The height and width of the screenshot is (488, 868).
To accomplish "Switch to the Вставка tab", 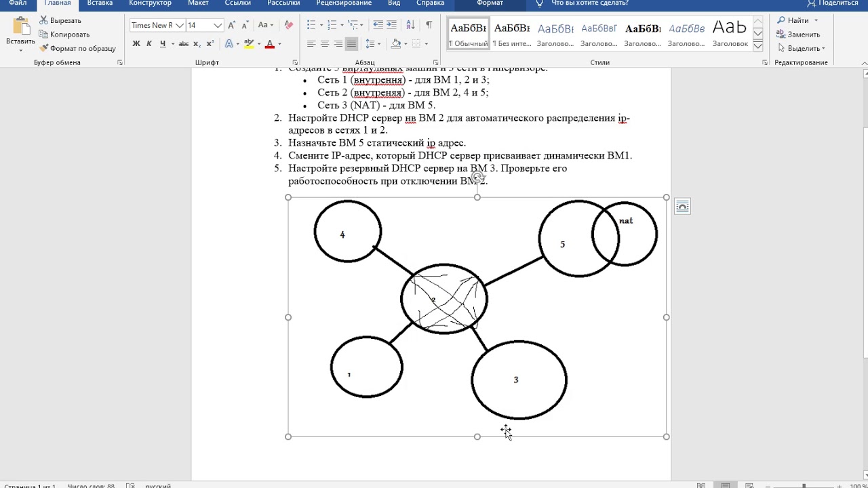I will [100, 3].
